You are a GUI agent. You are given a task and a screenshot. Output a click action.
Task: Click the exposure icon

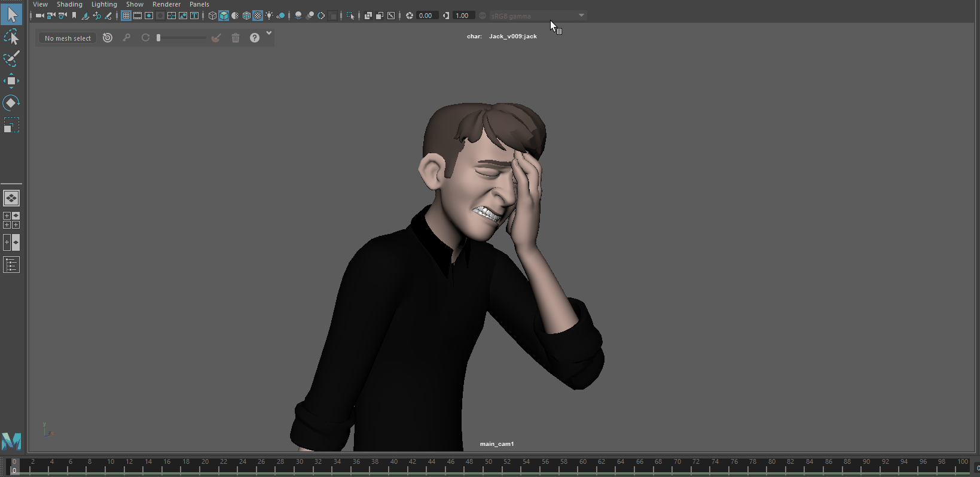pos(410,16)
